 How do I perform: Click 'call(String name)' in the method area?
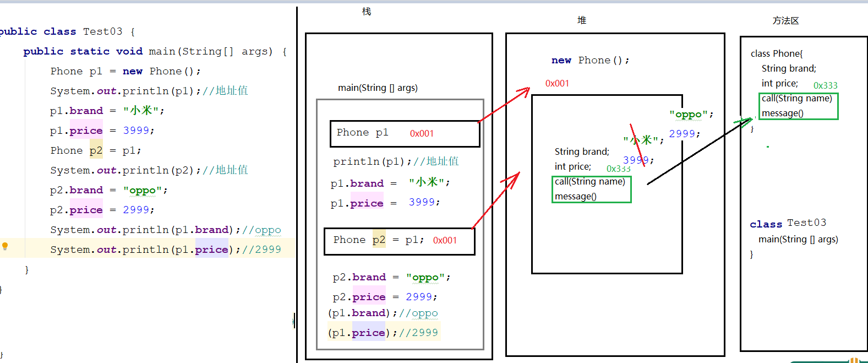[x=797, y=98]
